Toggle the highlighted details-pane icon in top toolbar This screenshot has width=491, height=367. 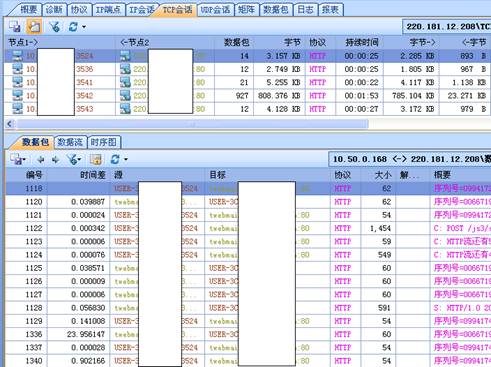point(34,26)
